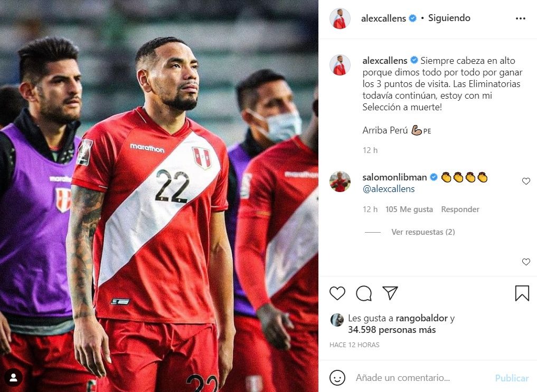Open the three-dot more options menu

(x=520, y=18)
